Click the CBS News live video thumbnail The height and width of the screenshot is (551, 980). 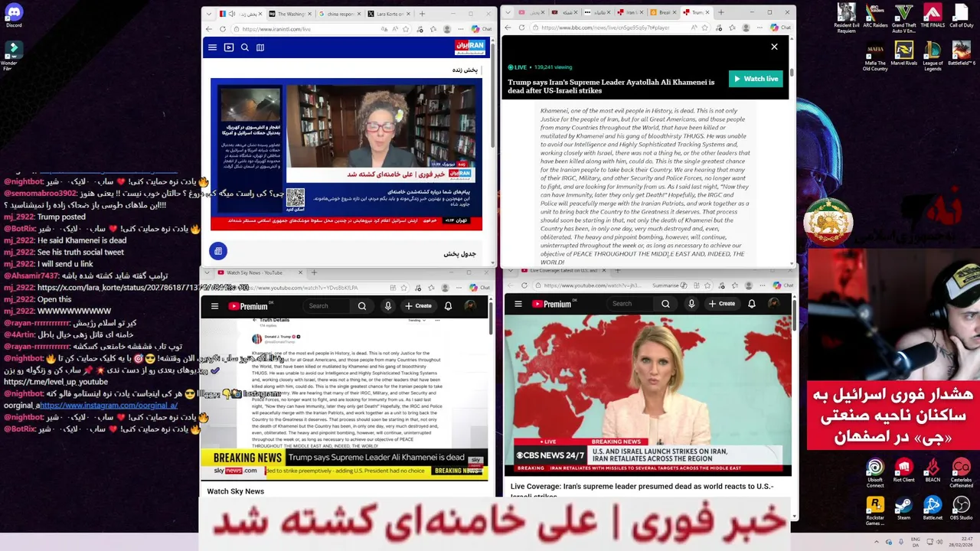click(x=648, y=395)
